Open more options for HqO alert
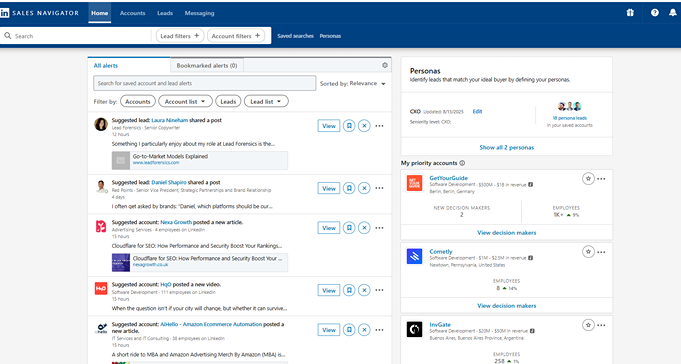Viewport: 681px width, 364px height. tap(379, 290)
